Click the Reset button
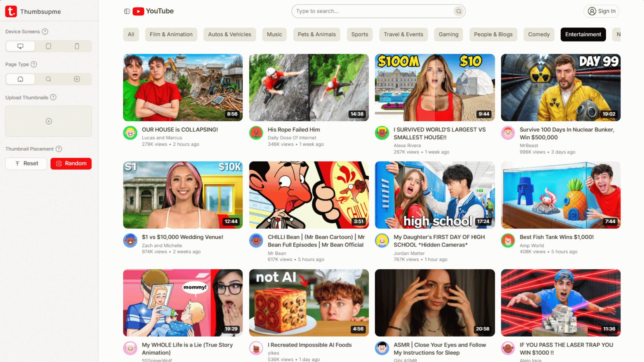 click(26, 163)
